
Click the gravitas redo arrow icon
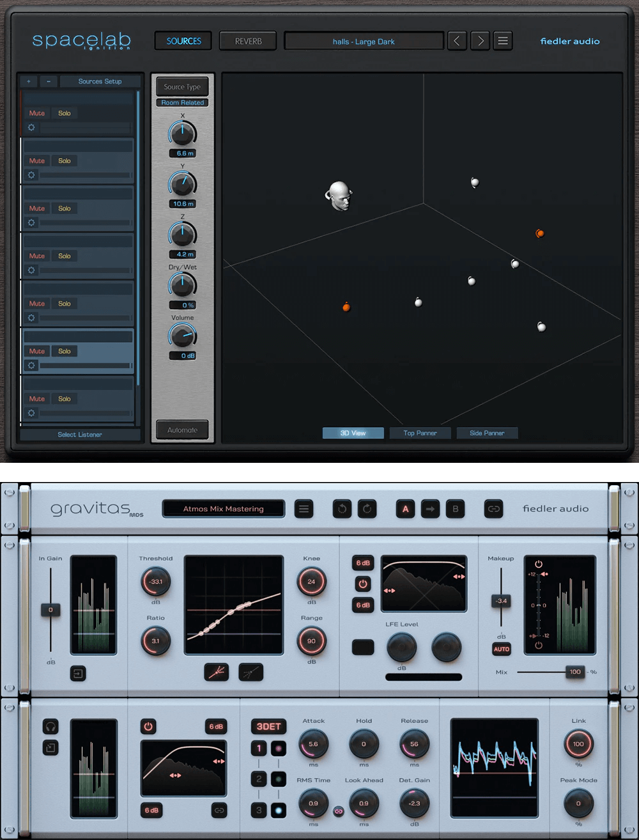pyautogui.click(x=367, y=509)
